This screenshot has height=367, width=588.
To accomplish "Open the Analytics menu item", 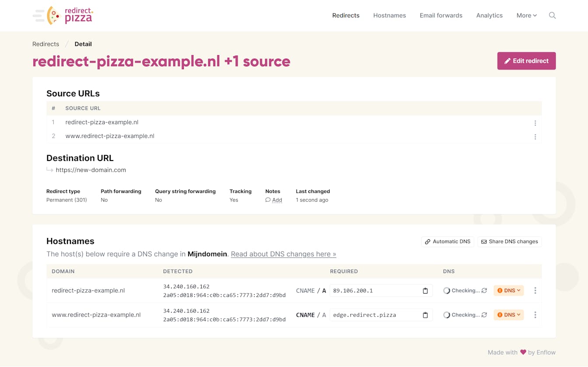I will coord(489,15).
